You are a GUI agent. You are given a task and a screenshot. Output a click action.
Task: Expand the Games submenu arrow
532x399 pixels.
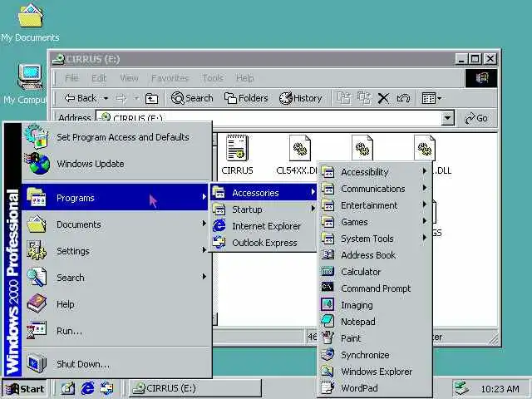pyautogui.click(x=424, y=221)
